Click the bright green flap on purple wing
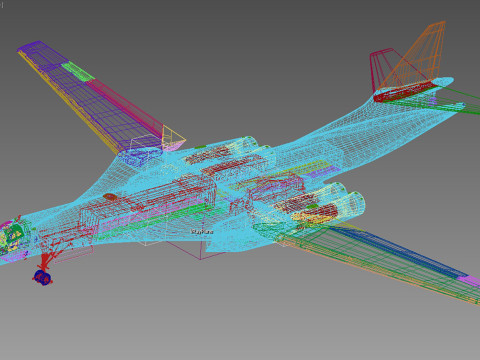Viewport: 480px width, 360px height. 78,71
